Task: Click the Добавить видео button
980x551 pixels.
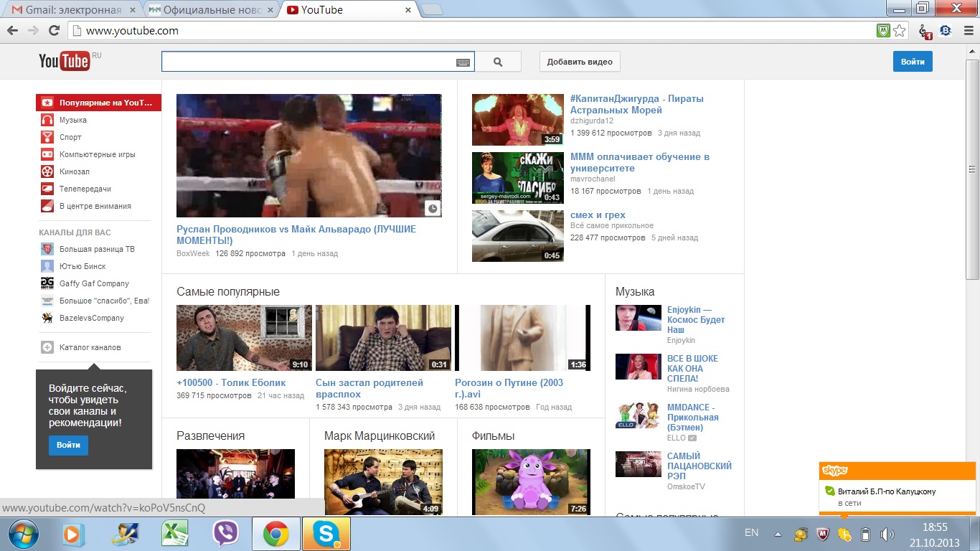Action: [580, 62]
